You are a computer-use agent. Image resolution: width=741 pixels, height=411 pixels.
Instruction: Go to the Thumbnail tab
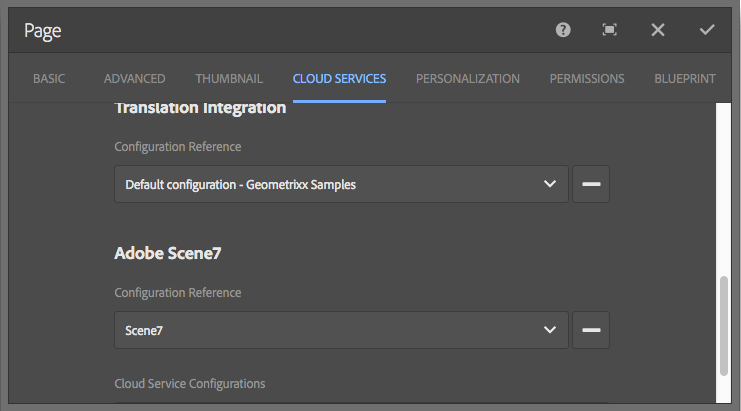click(x=229, y=79)
